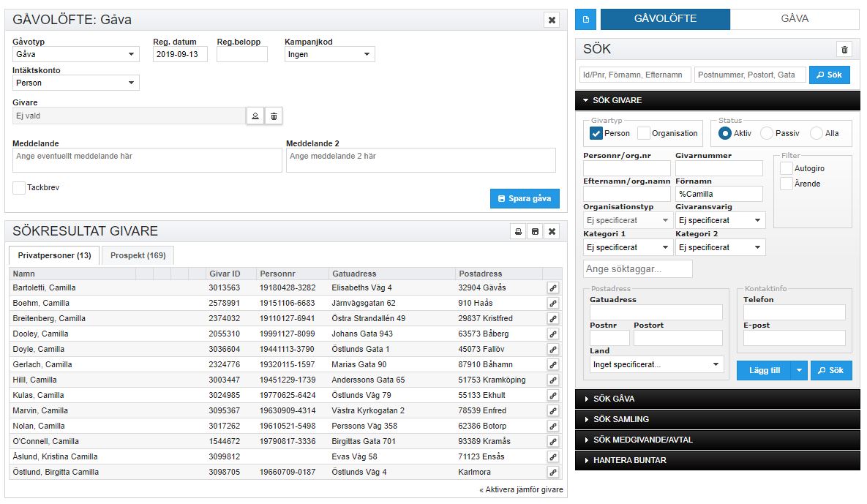
Task: Clear search with trash icon in SÖK header
Action: coord(844,50)
